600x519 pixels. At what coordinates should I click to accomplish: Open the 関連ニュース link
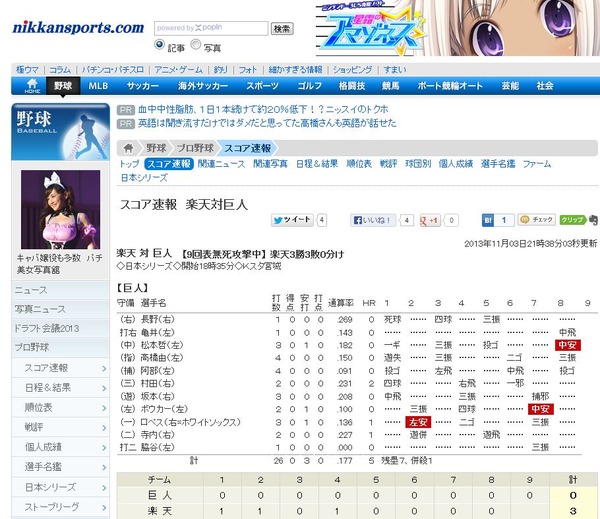tap(221, 164)
